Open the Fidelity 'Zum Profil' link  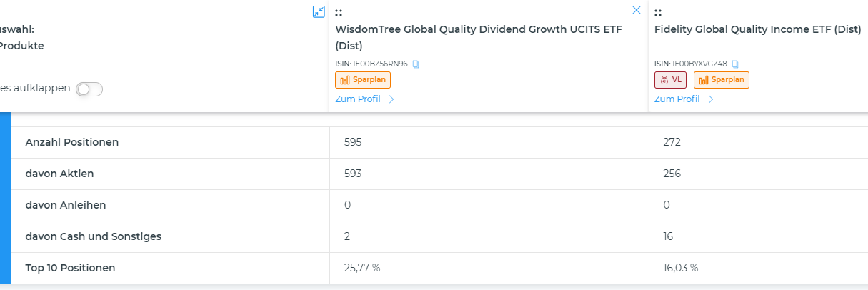coord(677,99)
